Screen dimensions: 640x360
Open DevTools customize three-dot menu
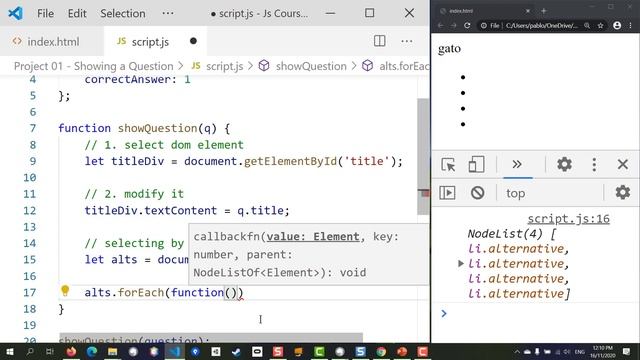(594, 164)
